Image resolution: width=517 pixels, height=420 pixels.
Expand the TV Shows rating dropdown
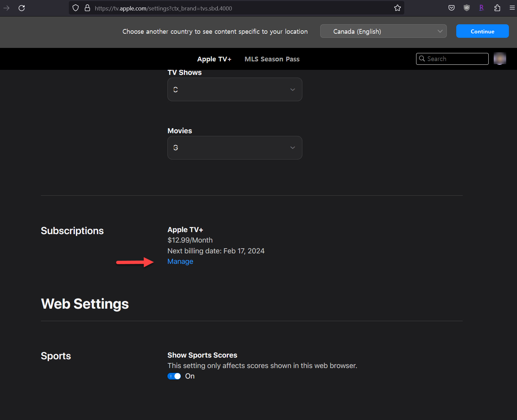[235, 89]
